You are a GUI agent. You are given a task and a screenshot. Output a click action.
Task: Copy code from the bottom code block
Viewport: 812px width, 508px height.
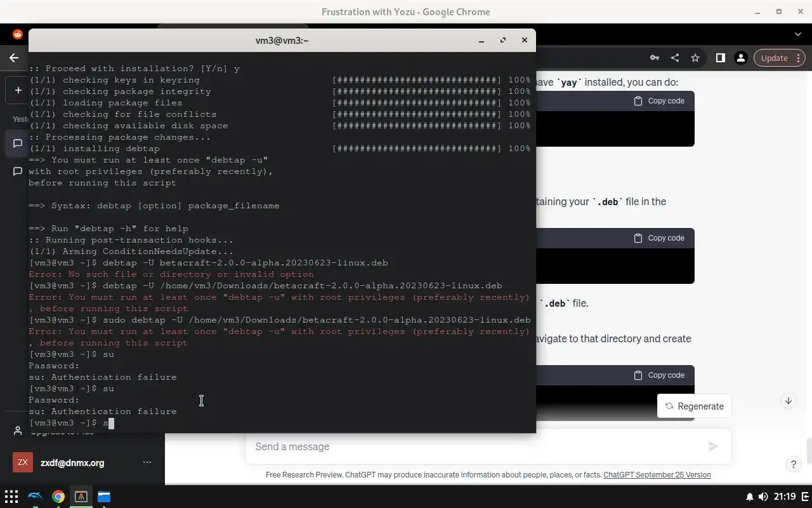click(x=659, y=375)
